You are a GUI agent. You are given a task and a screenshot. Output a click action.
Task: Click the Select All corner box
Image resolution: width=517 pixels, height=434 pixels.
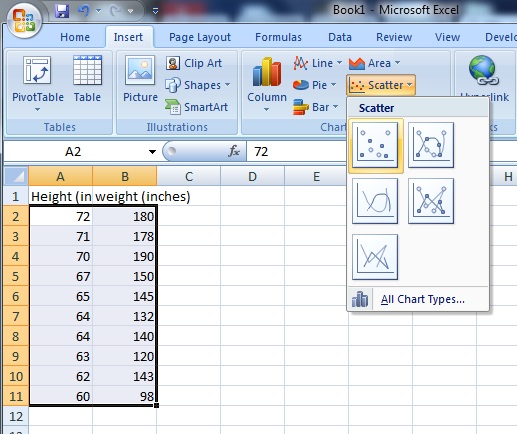point(16,176)
